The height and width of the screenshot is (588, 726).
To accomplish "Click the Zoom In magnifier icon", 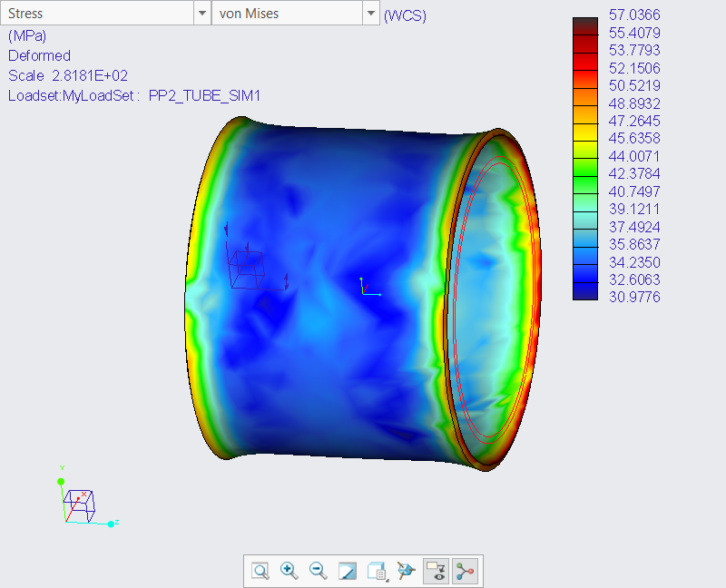I will point(289,571).
